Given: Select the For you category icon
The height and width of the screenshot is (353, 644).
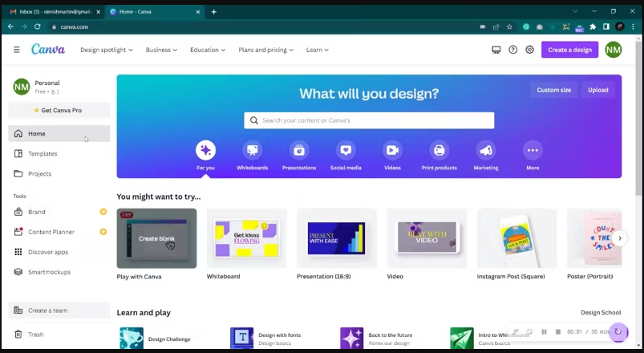Looking at the screenshot, I should [x=206, y=150].
